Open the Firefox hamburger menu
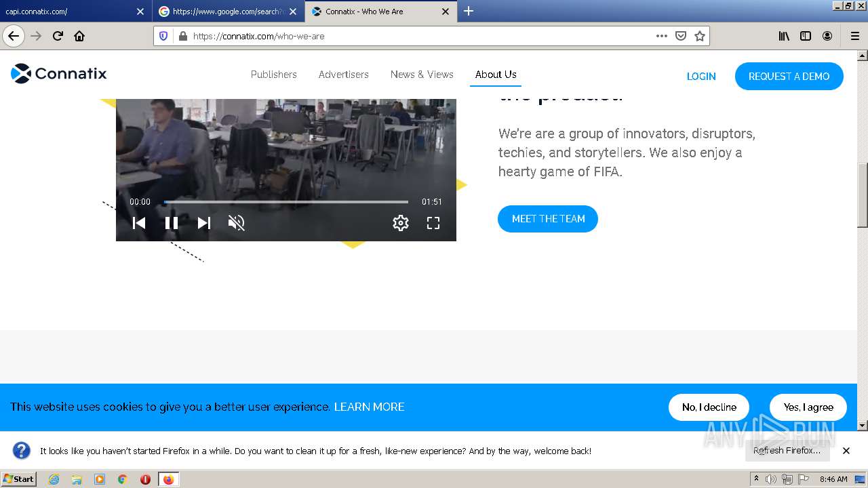 pyautogui.click(x=854, y=36)
